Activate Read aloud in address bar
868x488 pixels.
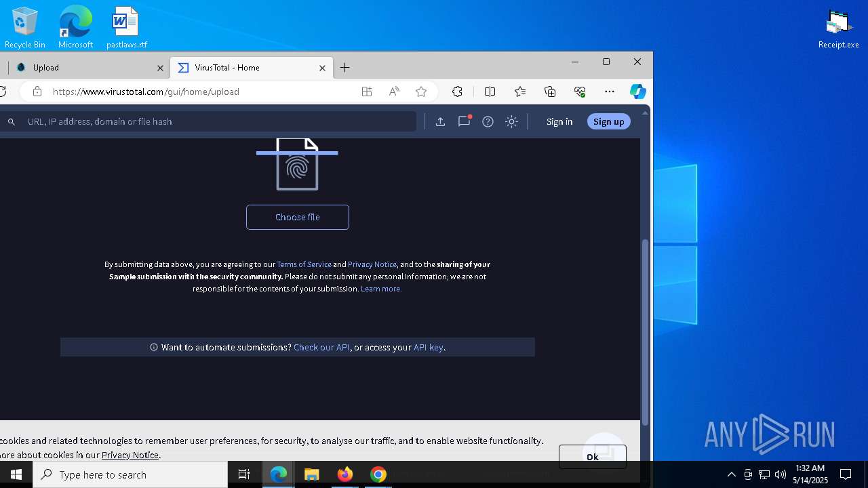pos(394,91)
